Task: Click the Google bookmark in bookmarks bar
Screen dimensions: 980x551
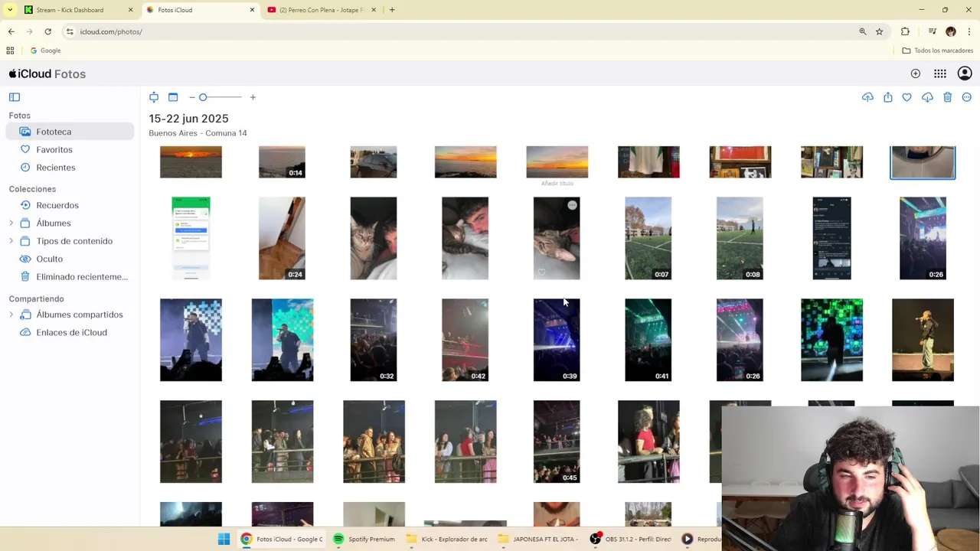Action: point(45,51)
